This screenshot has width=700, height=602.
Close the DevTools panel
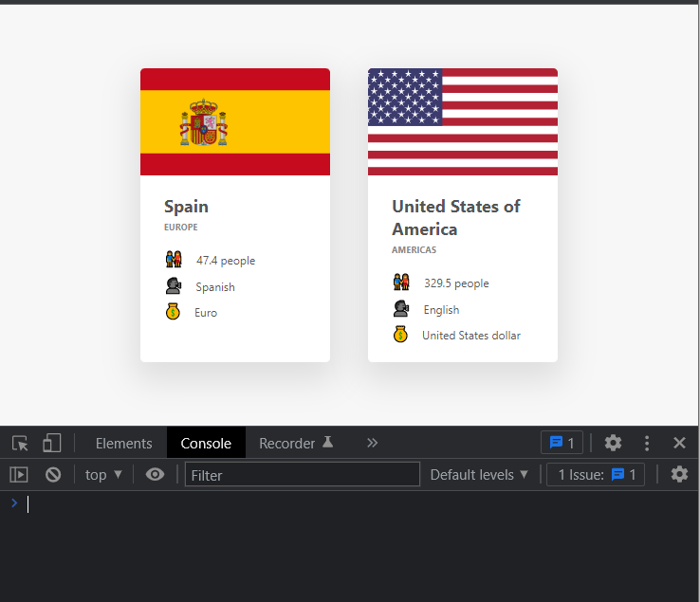(679, 443)
